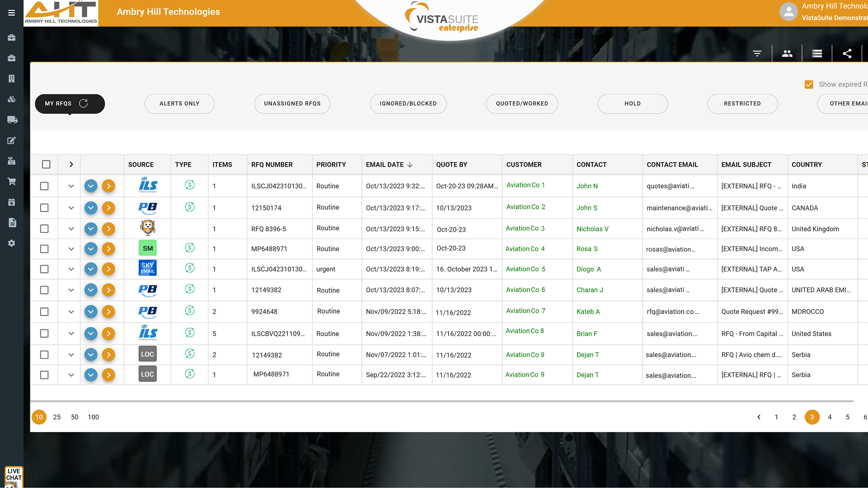The image size is (868, 488).
Task: Select the checkbox for RFQ 8396-5 row
Action: pos(44,229)
